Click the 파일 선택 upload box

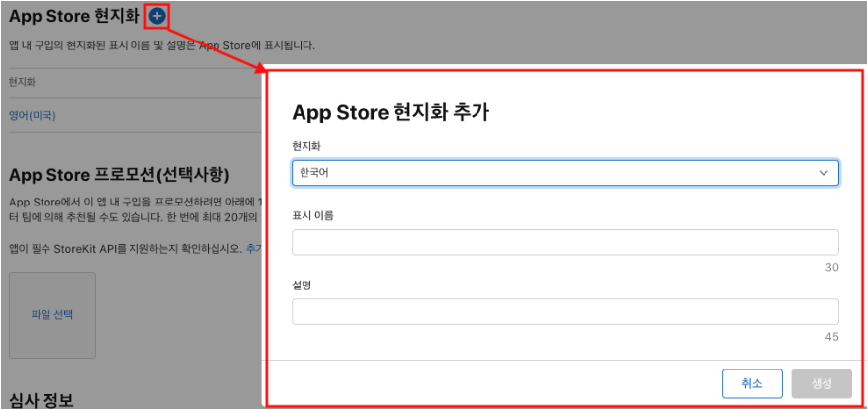point(52,315)
